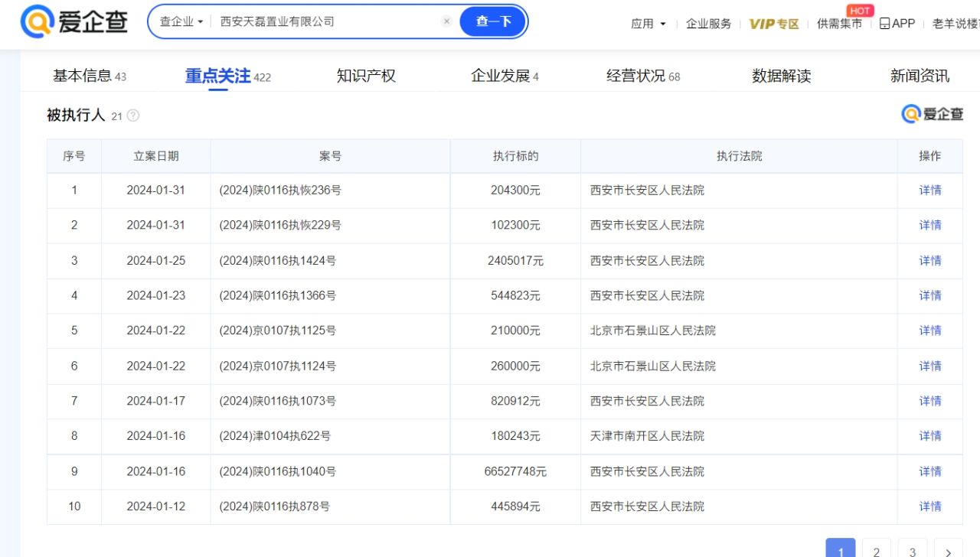
Task: Open the APP download icon link
Action: click(897, 23)
